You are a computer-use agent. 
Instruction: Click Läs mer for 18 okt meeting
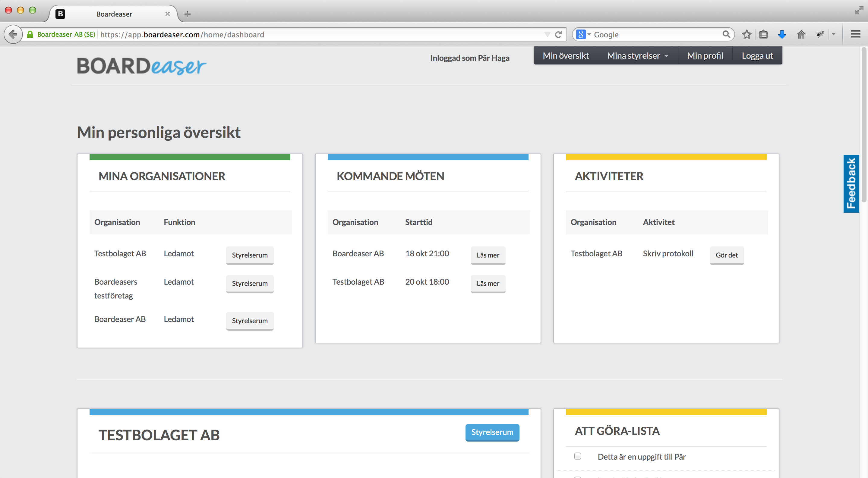(x=488, y=255)
